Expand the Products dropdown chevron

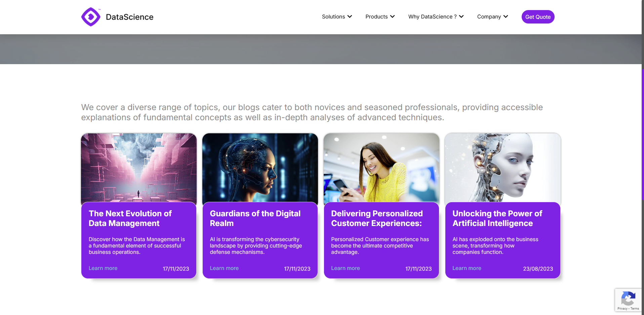[392, 16]
